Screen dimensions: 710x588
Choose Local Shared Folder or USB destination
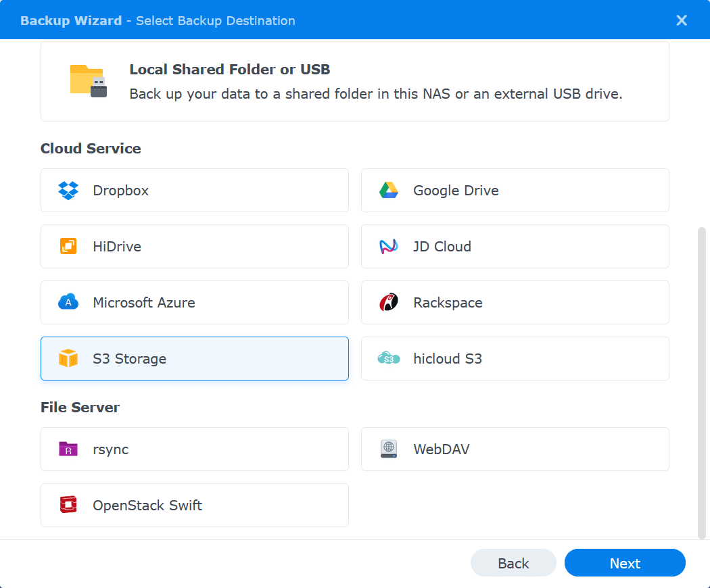[x=354, y=80]
